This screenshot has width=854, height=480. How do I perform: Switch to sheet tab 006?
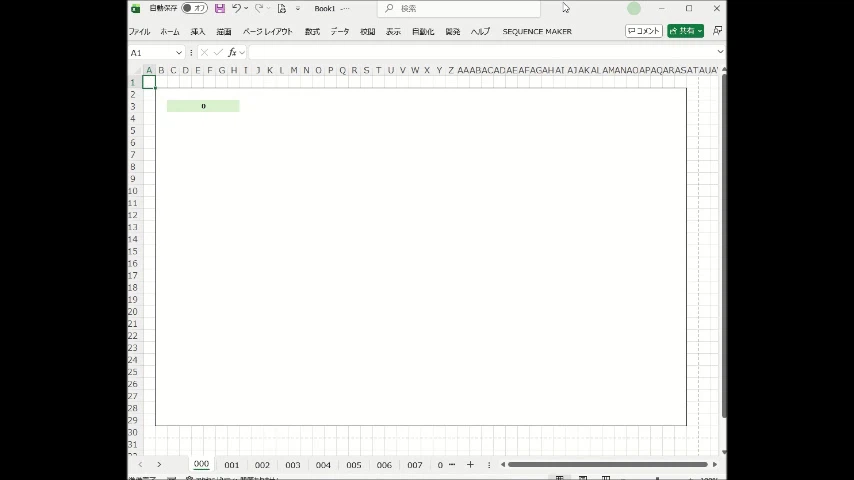pyautogui.click(x=384, y=465)
